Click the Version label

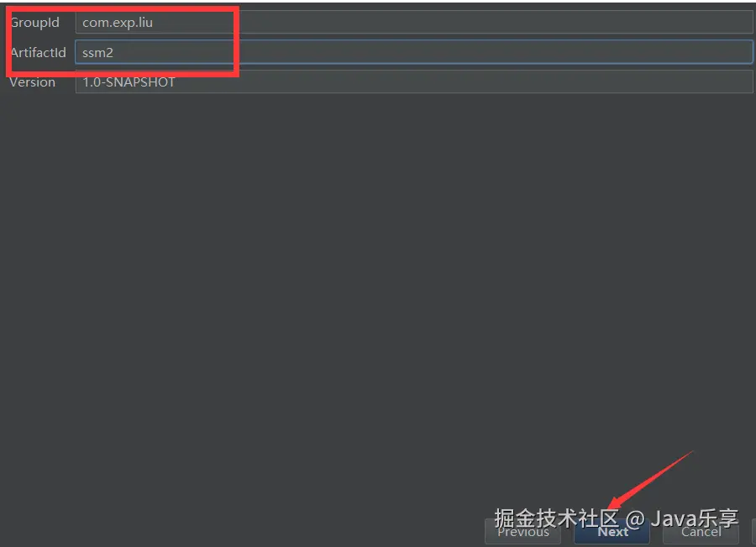pos(32,82)
